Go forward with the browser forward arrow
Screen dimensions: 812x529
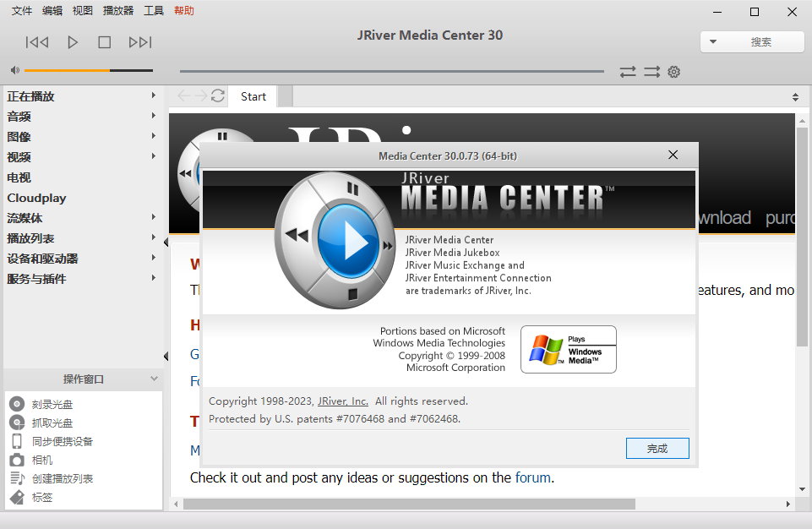201,95
